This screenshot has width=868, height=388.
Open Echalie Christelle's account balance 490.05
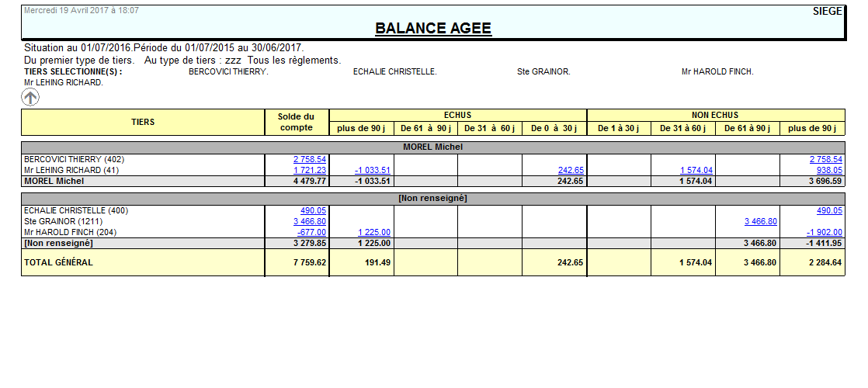(x=313, y=210)
